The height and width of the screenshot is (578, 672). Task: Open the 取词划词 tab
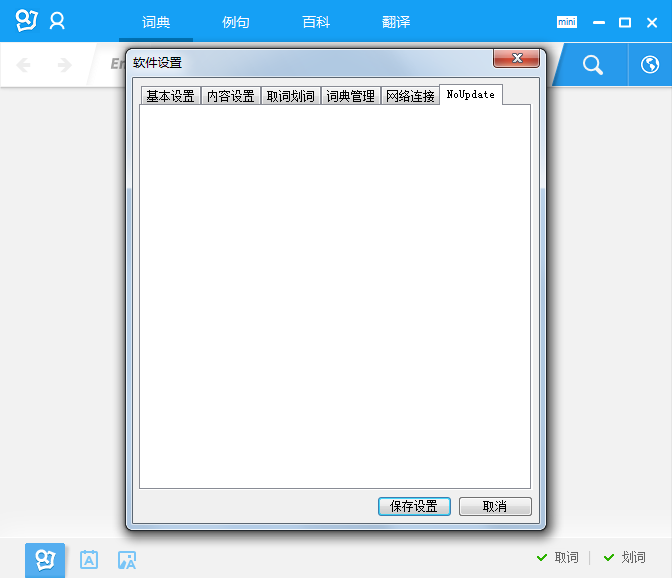(x=291, y=96)
